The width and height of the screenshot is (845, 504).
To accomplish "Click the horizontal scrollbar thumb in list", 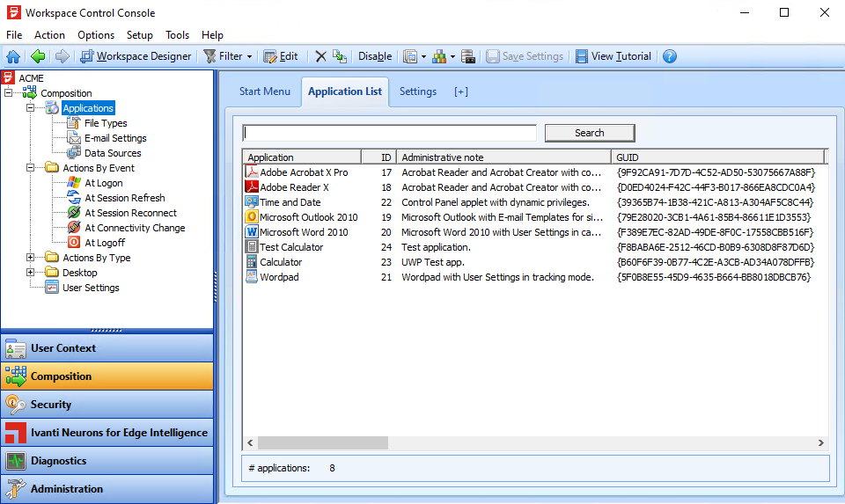I will pyautogui.click(x=323, y=442).
